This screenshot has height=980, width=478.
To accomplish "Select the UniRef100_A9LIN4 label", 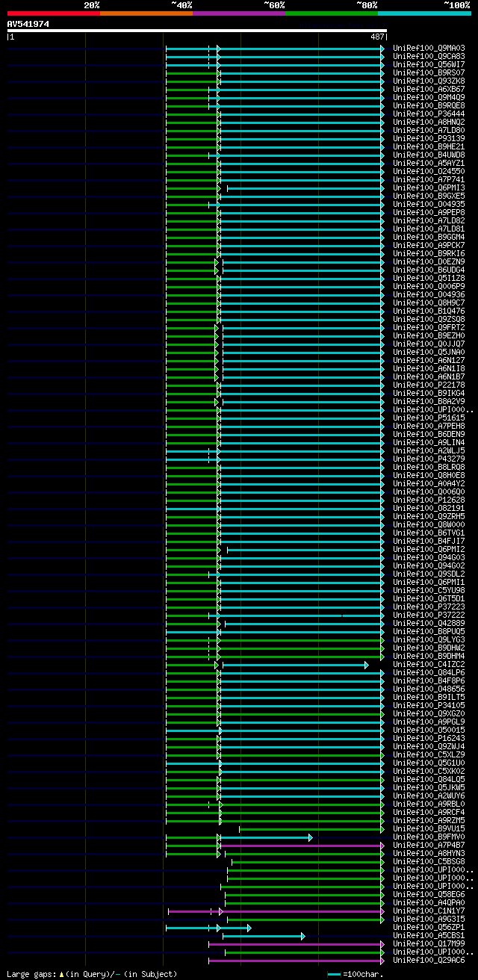I will [x=429, y=442].
